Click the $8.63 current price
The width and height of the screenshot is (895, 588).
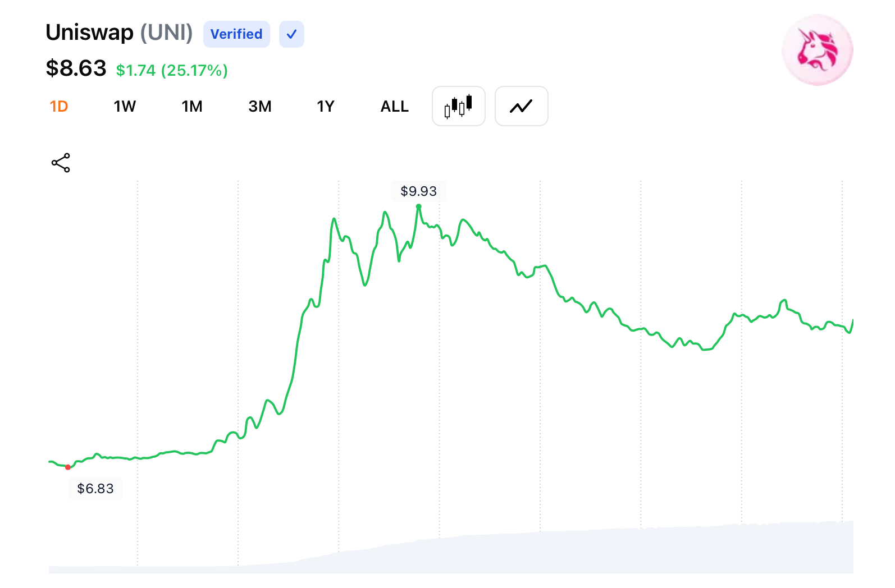(76, 68)
